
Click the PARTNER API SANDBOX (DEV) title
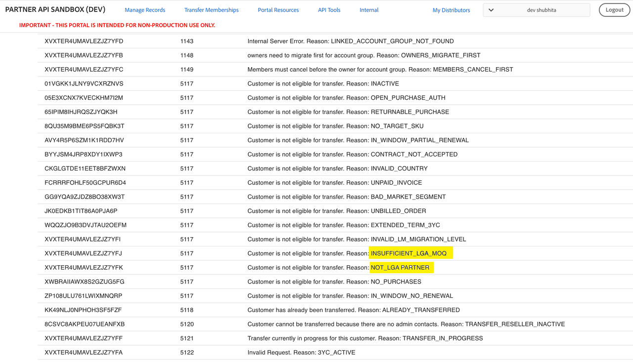pos(55,9)
